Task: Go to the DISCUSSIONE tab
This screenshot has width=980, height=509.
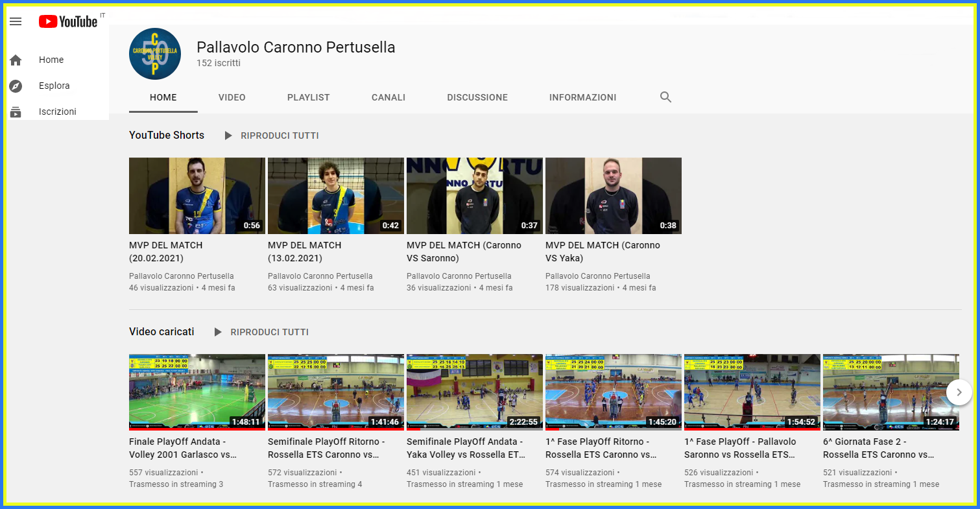Action: coord(477,97)
